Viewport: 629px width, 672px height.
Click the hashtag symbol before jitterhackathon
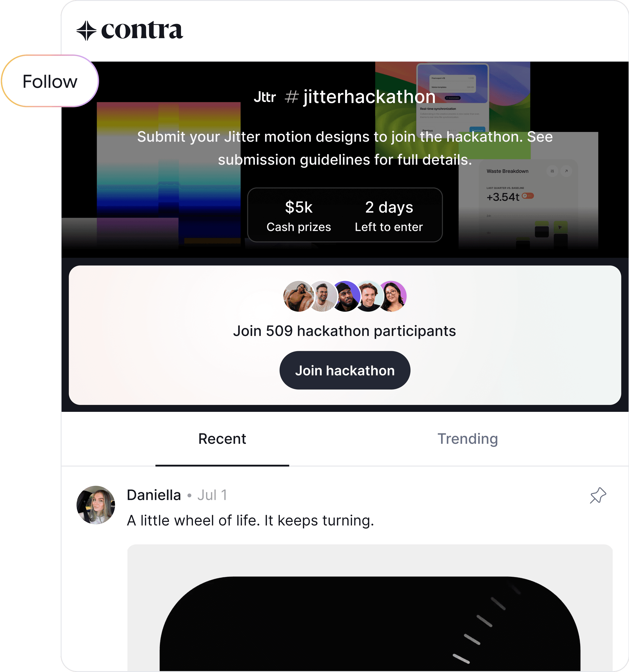tap(292, 97)
